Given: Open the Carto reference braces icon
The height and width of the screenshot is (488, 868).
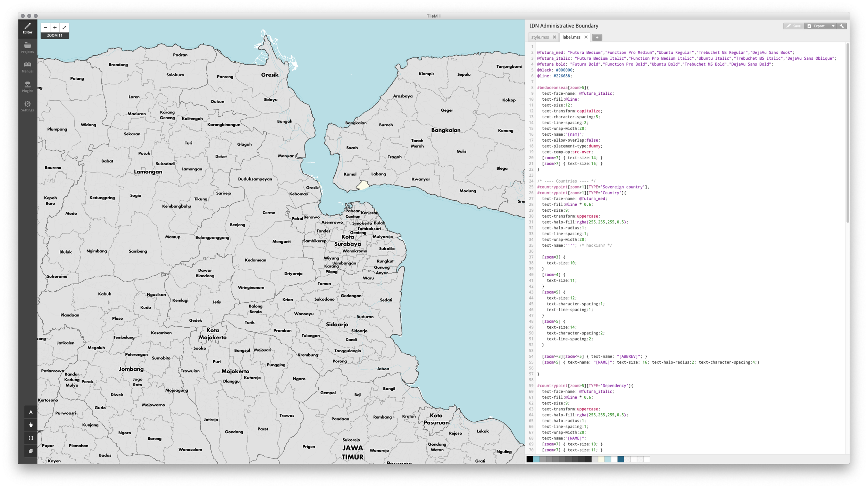Looking at the screenshot, I should (31, 438).
